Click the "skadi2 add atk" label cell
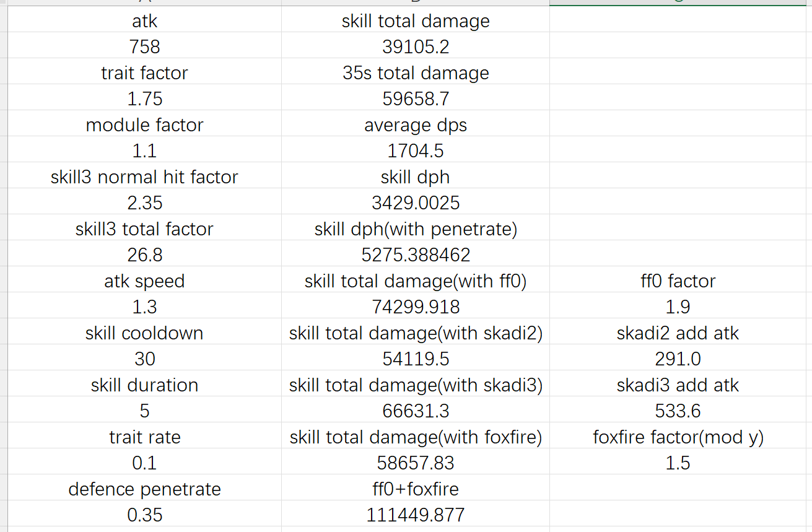 click(x=678, y=333)
